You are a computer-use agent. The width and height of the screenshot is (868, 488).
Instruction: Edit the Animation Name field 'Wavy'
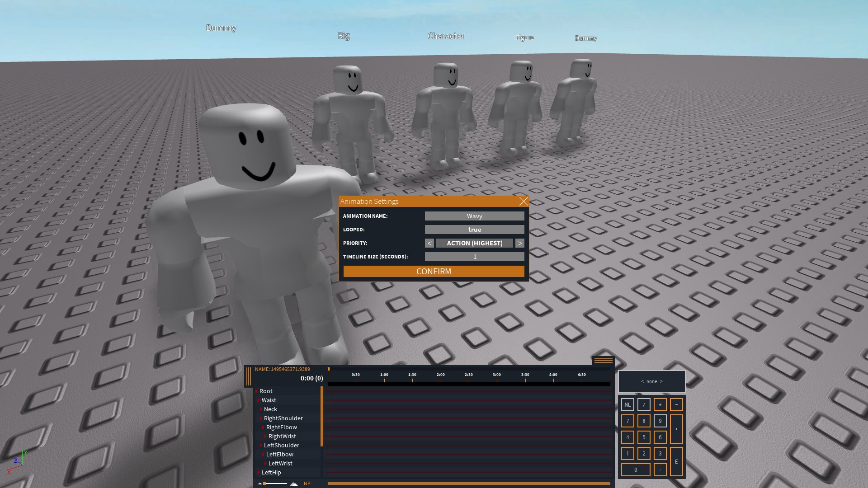click(474, 216)
